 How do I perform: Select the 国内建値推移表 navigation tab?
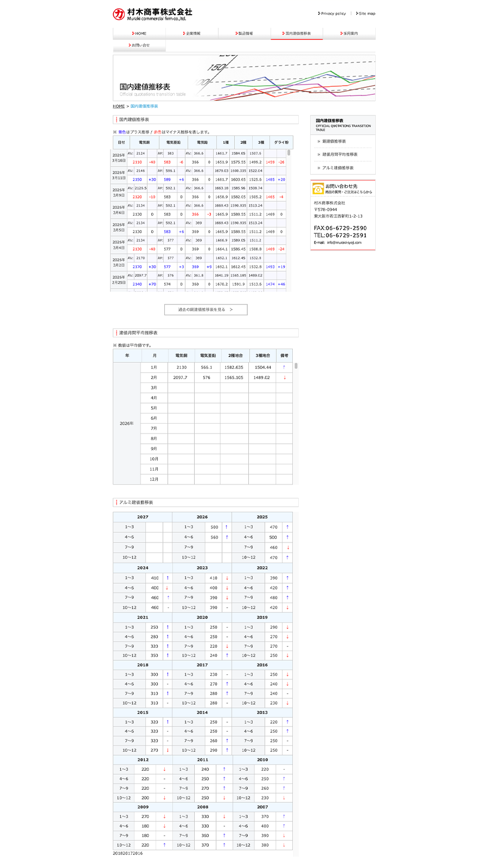(297, 34)
